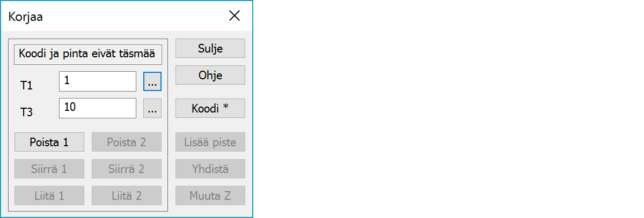644x218 pixels.
Task: Click the Sulje button
Action: 210,48
